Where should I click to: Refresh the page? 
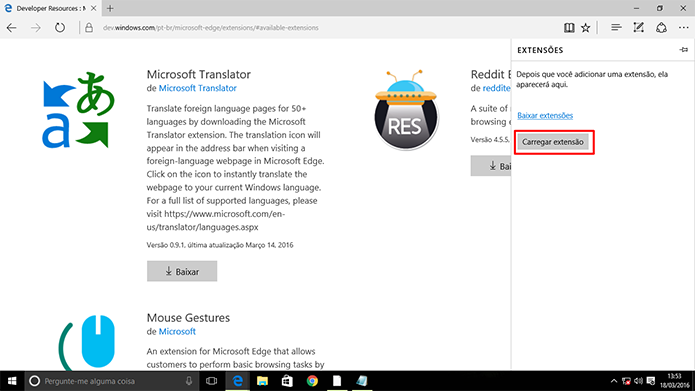click(x=60, y=28)
